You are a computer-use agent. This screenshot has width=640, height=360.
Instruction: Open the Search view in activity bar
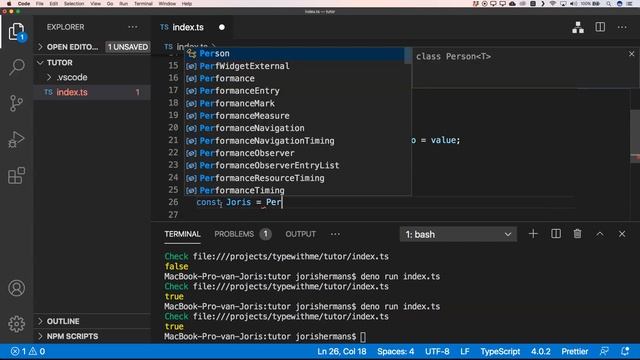point(16,67)
